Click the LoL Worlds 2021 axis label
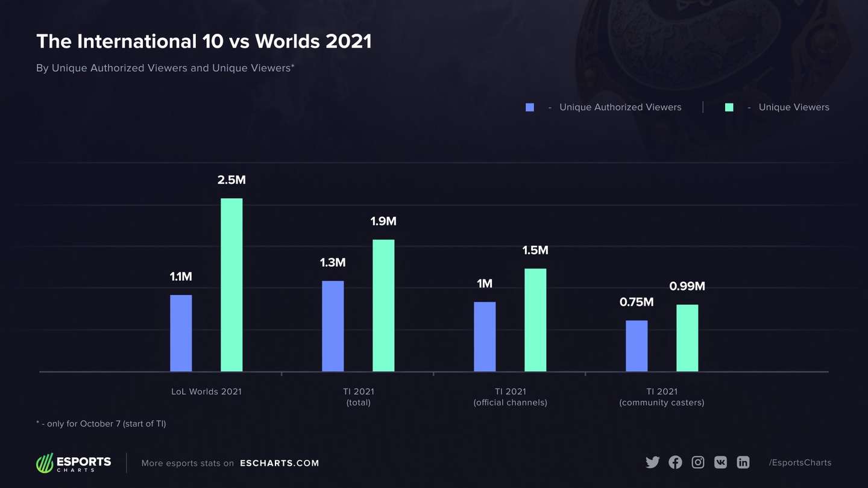868x488 pixels. (x=206, y=392)
